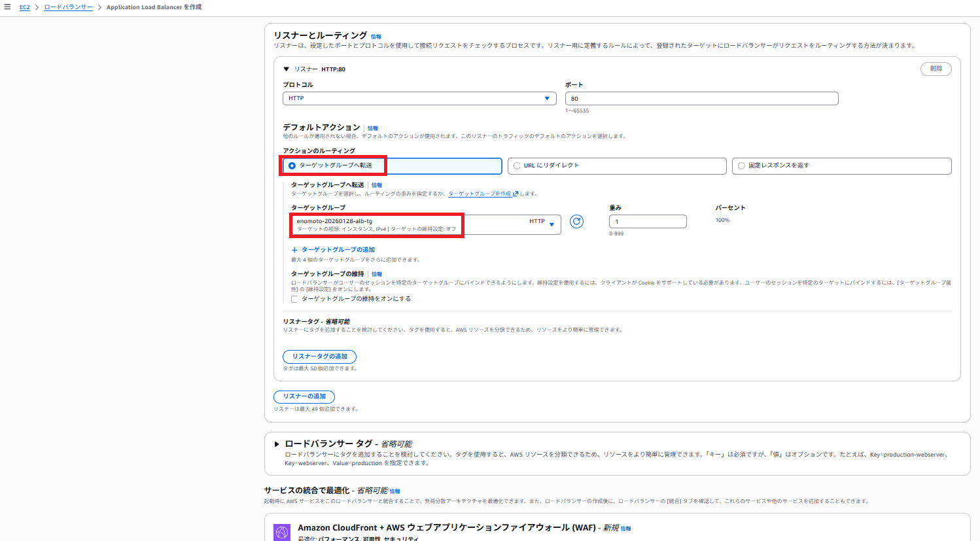Select the URL にリダイレクト radio option
Screen dimensions: 980x541
[x=517, y=166]
